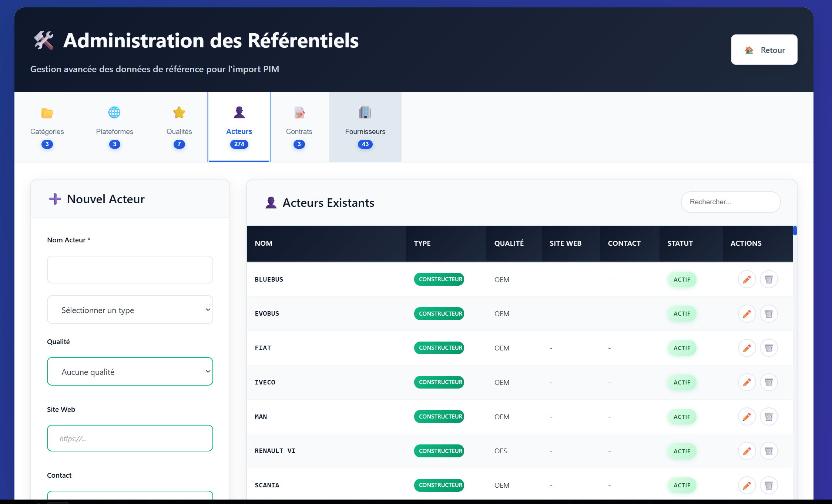Open the Catégories section icon
The height and width of the screenshot is (504, 832).
[x=47, y=113]
